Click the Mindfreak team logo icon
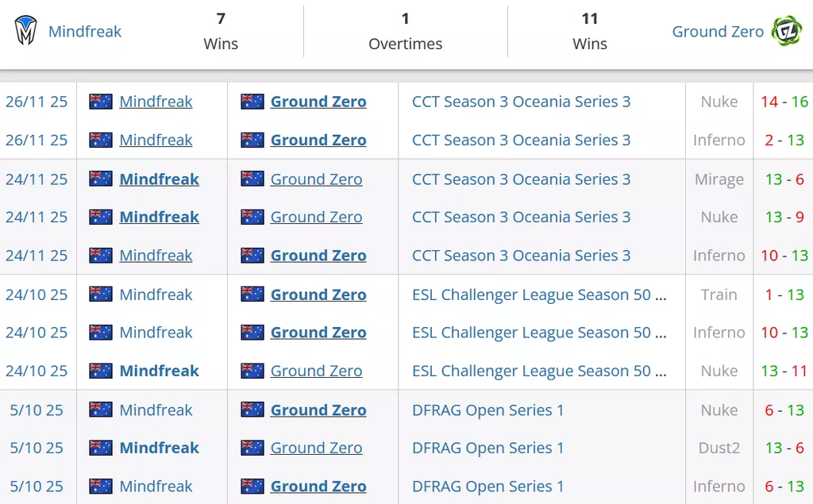 [x=26, y=31]
